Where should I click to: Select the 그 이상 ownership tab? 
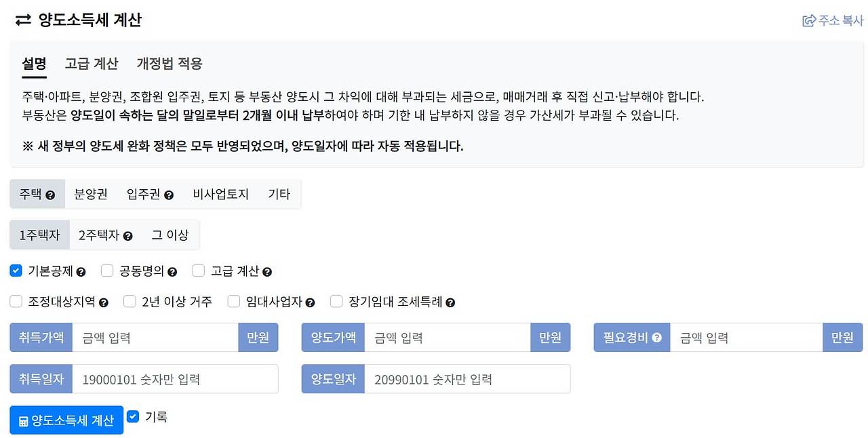click(x=170, y=235)
